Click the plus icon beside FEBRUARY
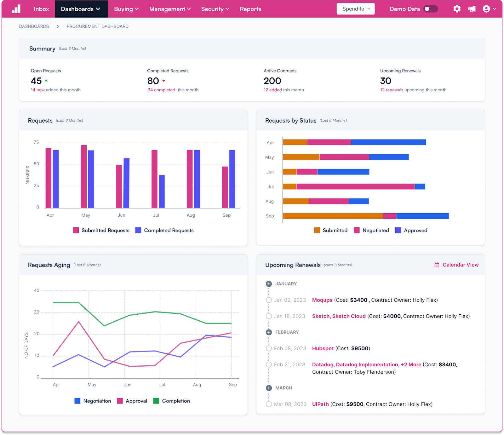The height and width of the screenshot is (435, 504). [269, 332]
